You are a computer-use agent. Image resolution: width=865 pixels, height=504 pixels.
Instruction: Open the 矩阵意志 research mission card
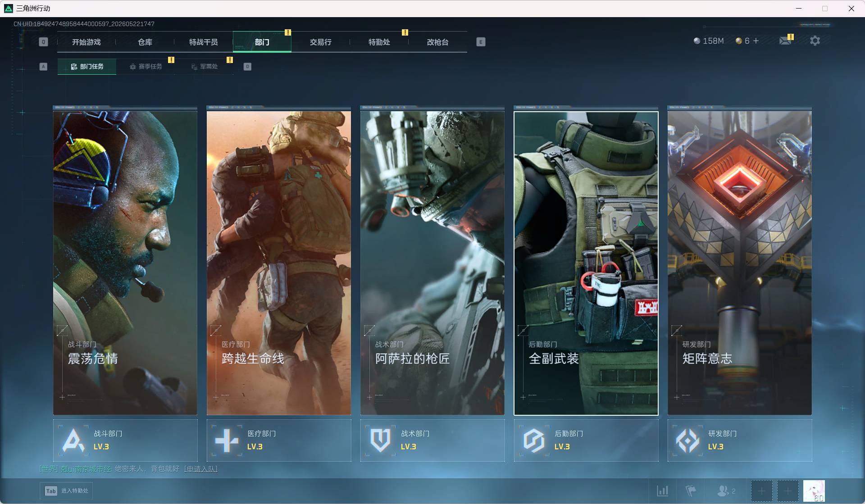tap(740, 263)
